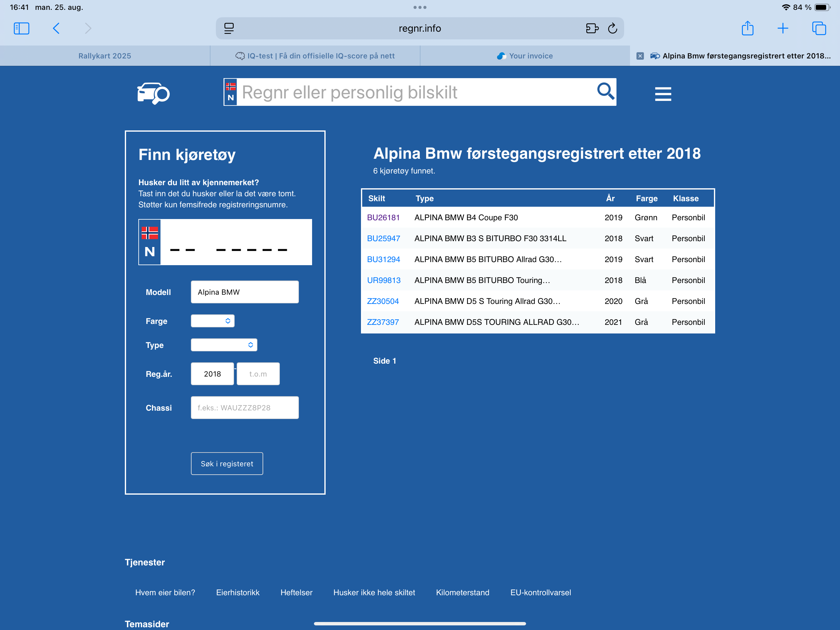Open the extensions puzzle icon
Viewport: 840px width, 630px height.
(x=592, y=29)
